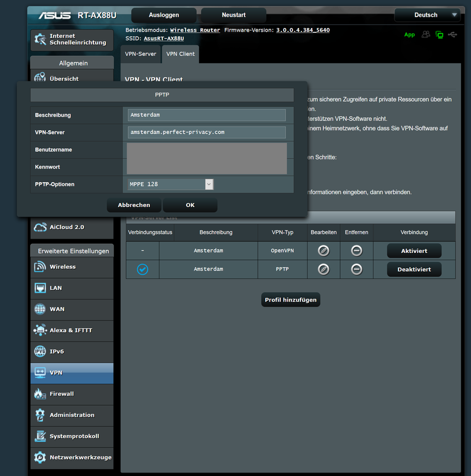The height and width of the screenshot is (476, 471).
Task: Open the firmware version 3.0.0.4.384_5640 link
Action: click(x=303, y=30)
